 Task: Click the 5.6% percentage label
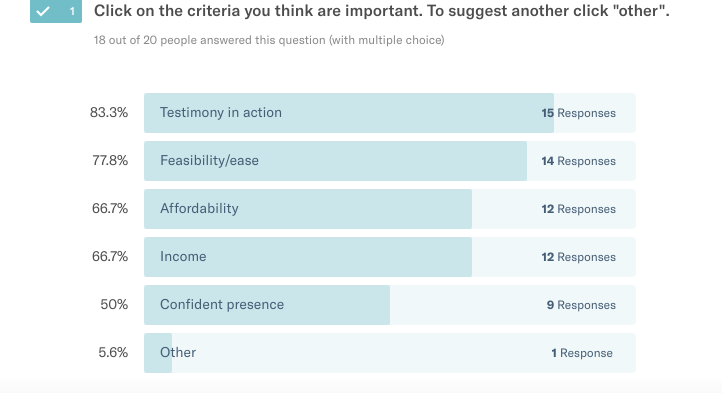point(112,353)
